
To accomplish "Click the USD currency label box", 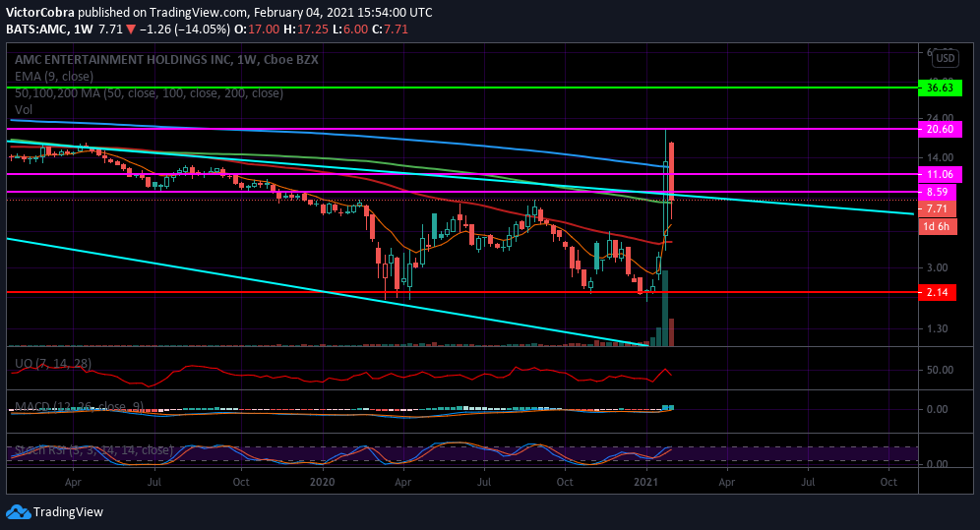I will pos(945,58).
